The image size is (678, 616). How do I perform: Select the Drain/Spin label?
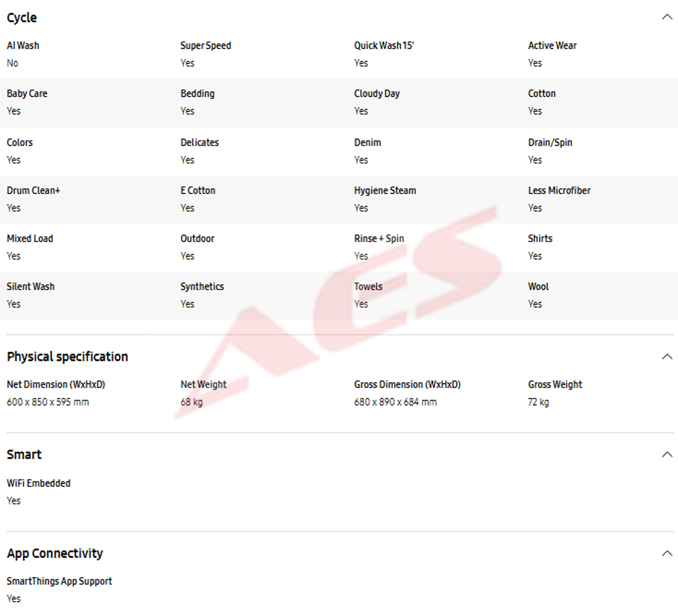pos(550,143)
